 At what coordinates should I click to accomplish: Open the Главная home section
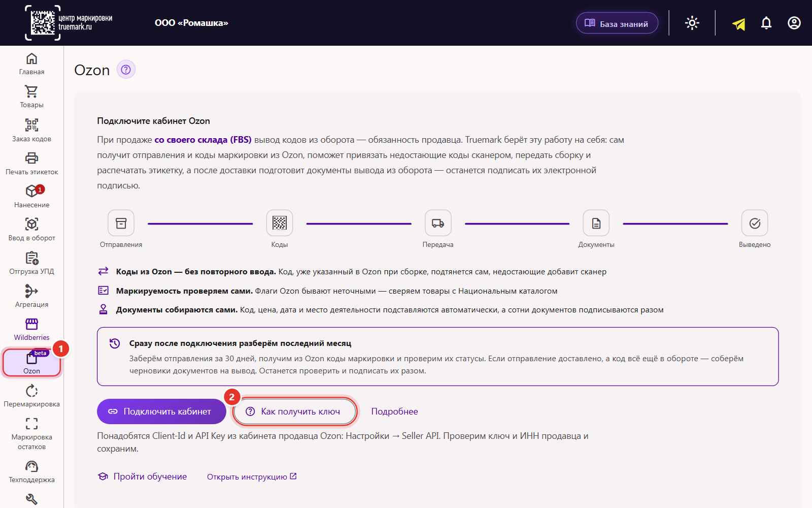(x=31, y=64)
